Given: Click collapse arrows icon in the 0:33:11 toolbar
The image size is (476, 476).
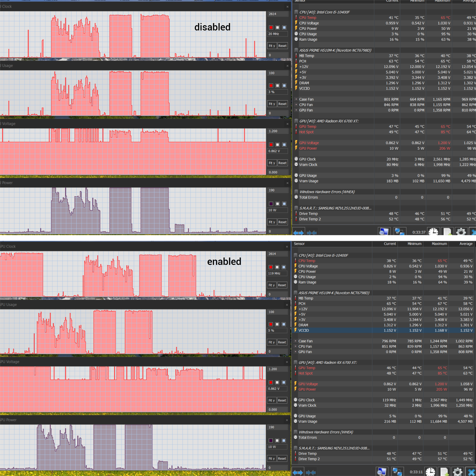Looking at the screenshot, I should click(x=311, y=473).
